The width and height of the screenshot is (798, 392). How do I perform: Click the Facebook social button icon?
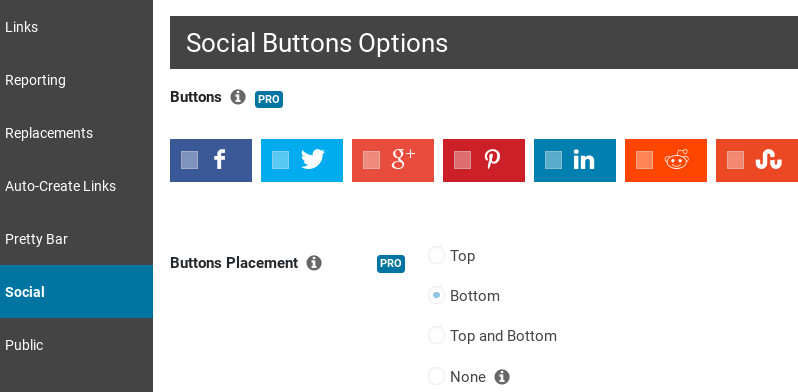coord(219,160)
